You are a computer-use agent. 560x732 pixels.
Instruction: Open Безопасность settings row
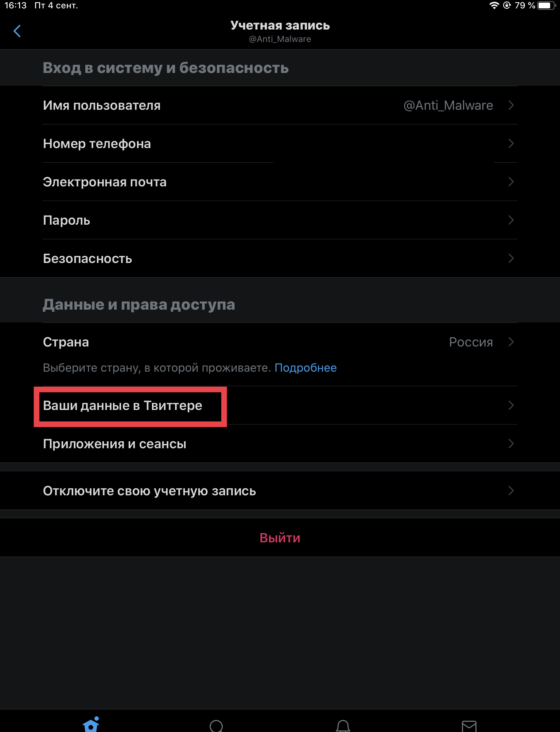tap(87, 259)
